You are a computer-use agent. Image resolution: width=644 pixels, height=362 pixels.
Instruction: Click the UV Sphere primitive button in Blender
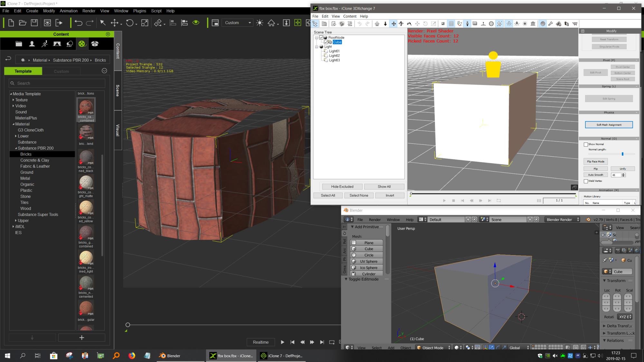coord(367,261)
